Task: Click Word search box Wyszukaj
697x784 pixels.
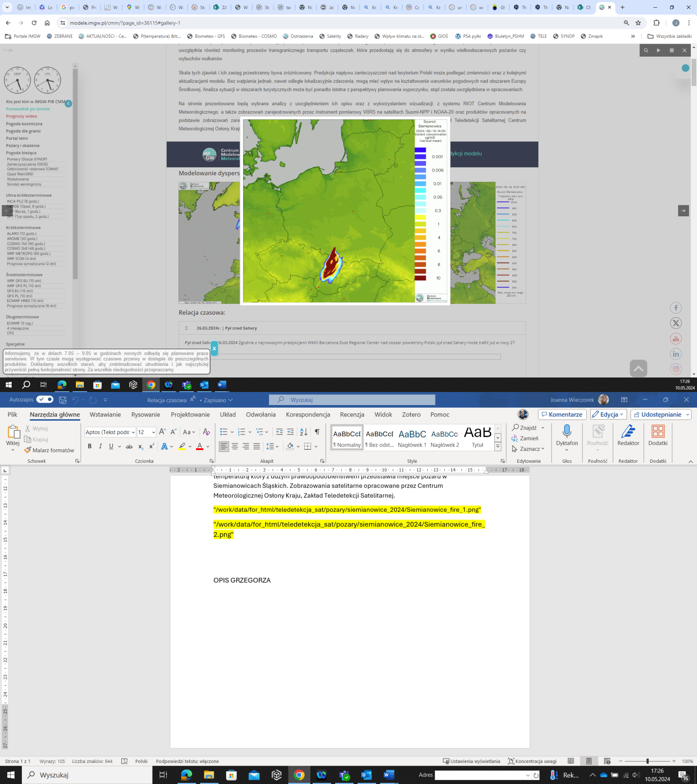Action: pyautogui.click(x=352, y=400)
